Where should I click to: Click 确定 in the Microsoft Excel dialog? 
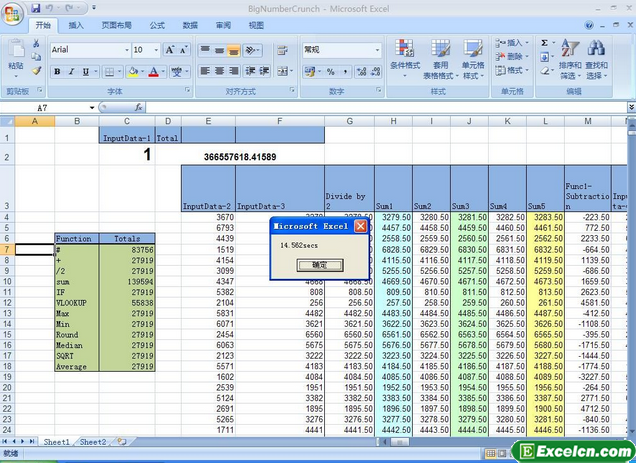(x=320, y=265)
